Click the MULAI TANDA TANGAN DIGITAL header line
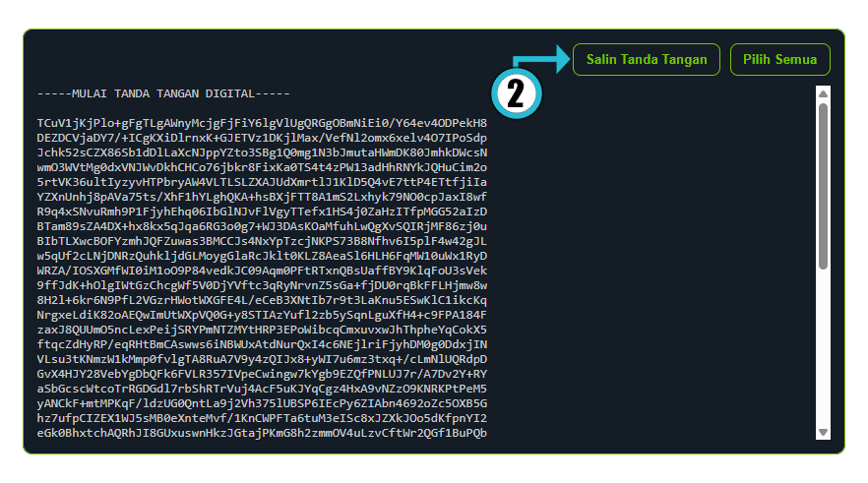The image size is (868, 483). pyautogui.click(x=163, y=93)
